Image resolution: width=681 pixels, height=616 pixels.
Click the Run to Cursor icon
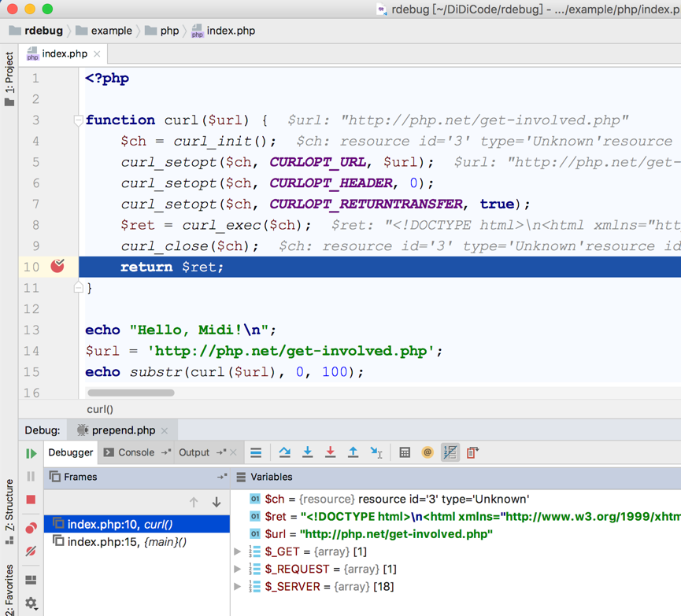[376, 452]
